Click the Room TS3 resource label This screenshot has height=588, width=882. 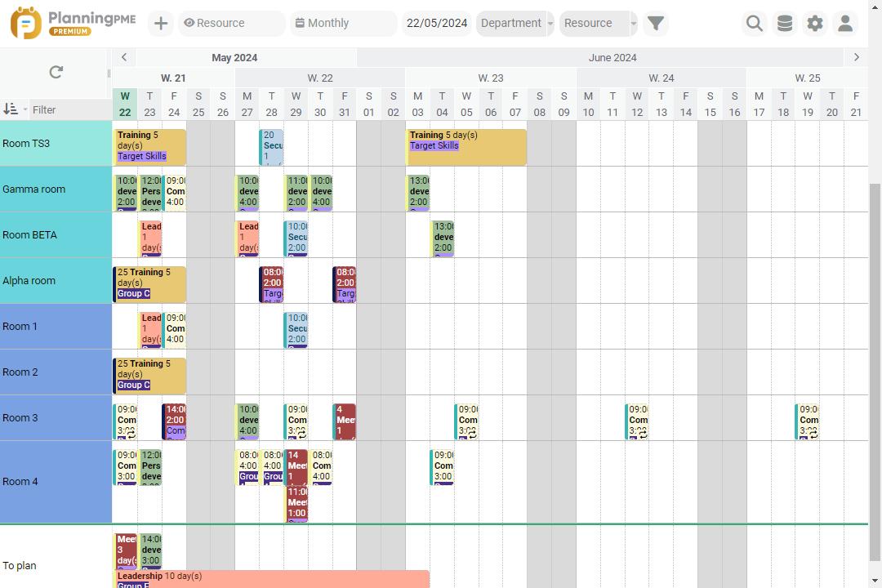click(x=27, y=143)
